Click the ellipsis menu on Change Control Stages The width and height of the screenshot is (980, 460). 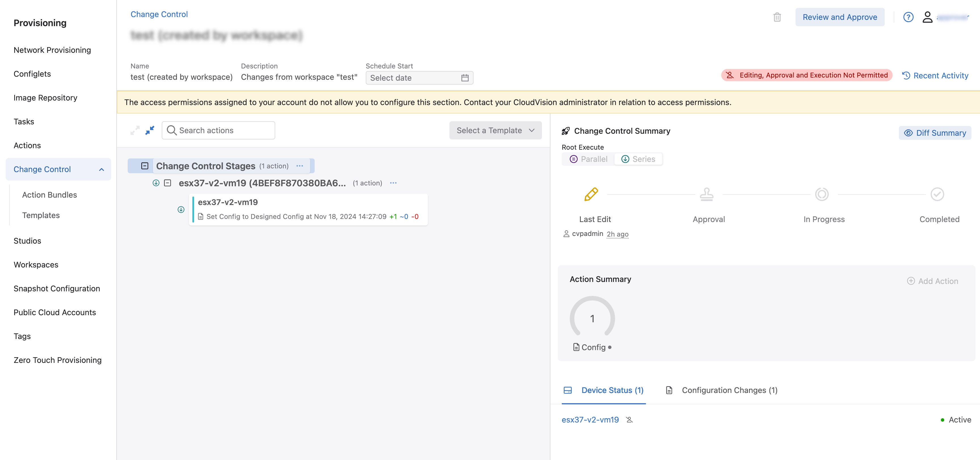(x=300, y=166)
